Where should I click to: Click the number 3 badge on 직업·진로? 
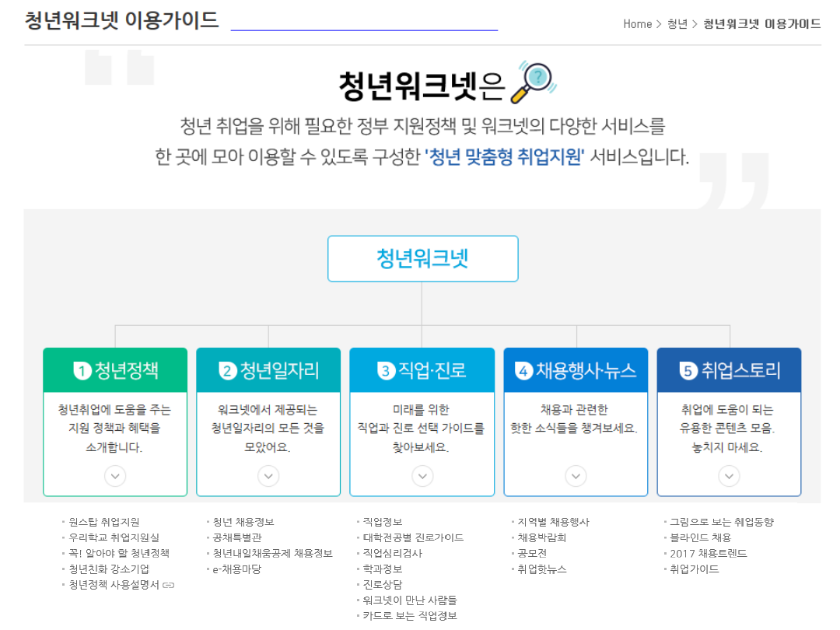click(x=386, y=371)
